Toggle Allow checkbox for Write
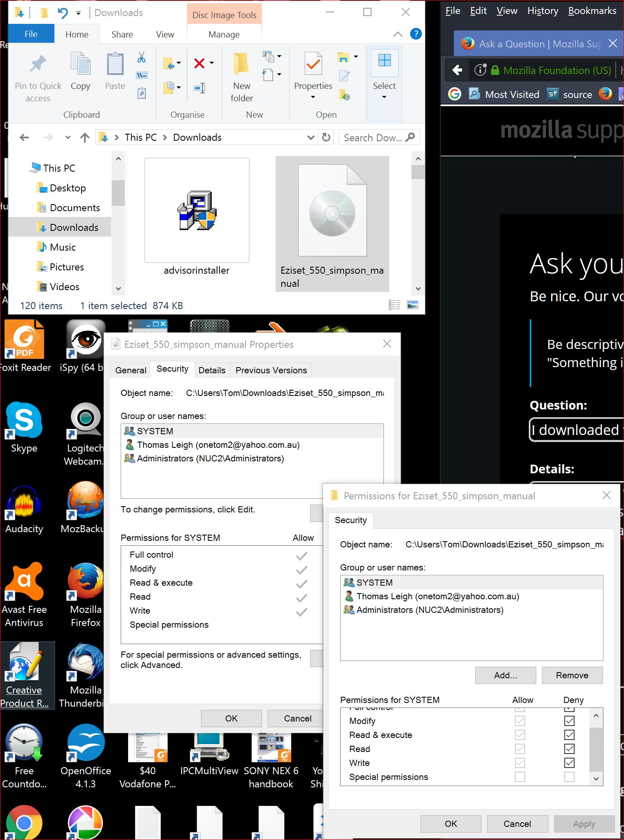The image size is (624, 840). pyautogui.click(x=520, y=763)
